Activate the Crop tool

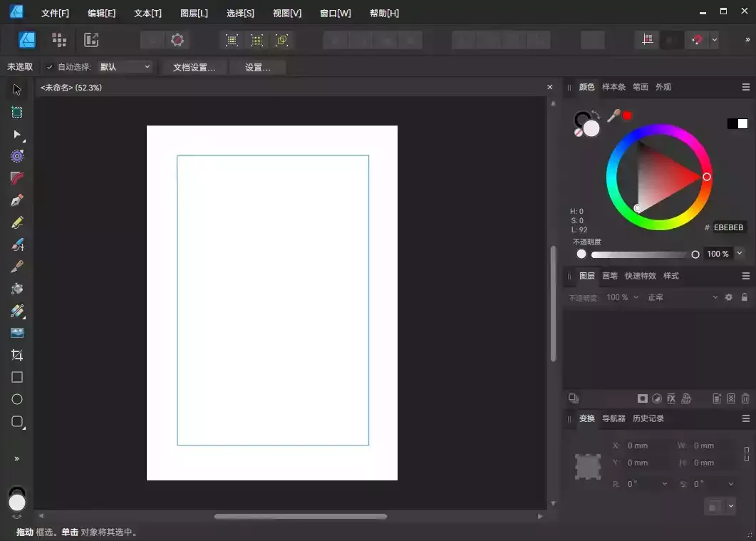pos(17,355)
